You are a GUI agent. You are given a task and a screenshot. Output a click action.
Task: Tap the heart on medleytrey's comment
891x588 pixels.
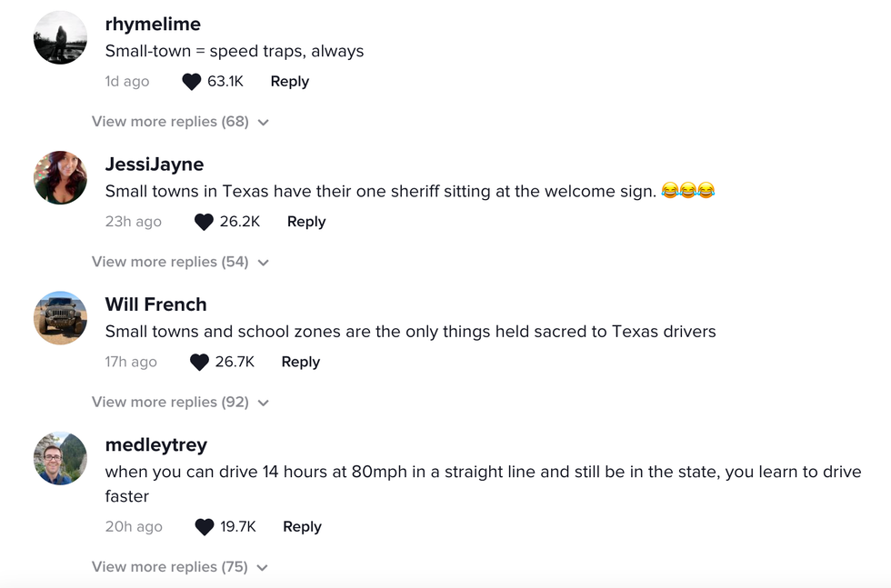(203, 526)
